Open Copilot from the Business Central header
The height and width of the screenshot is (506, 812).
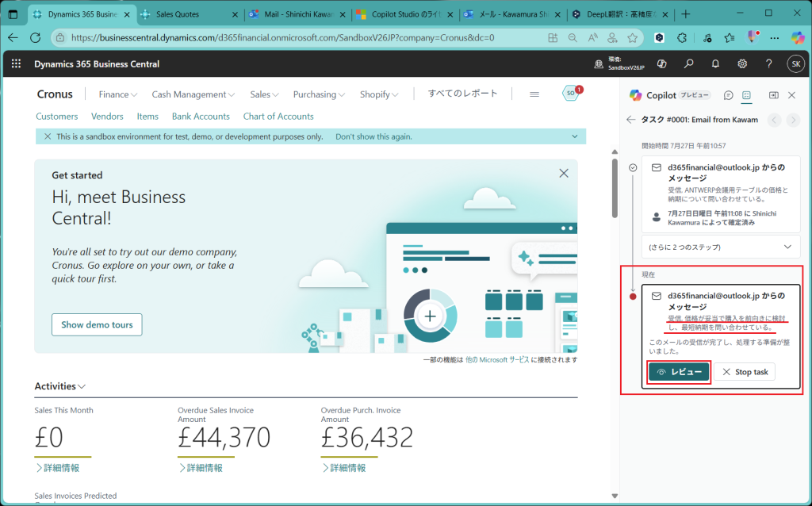point(661,63)
